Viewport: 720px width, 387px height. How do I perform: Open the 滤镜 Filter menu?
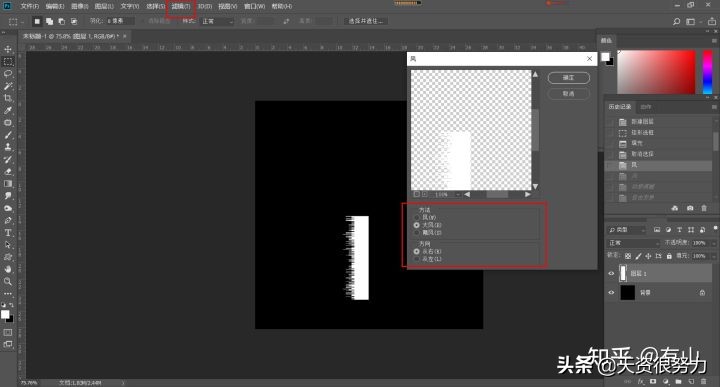point(181,6)
